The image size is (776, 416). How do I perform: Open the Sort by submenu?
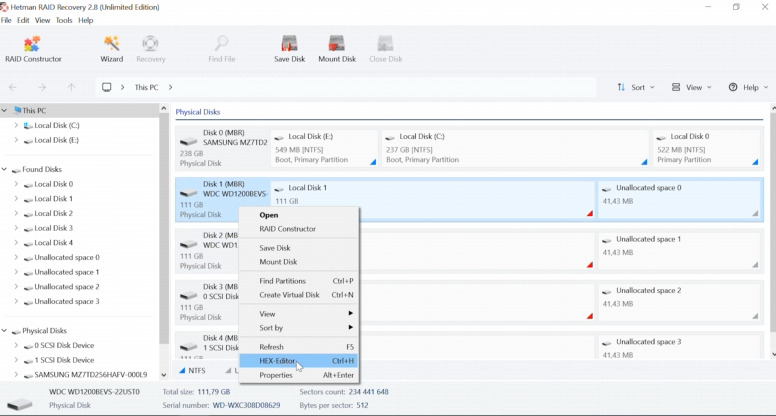[299, 328]
